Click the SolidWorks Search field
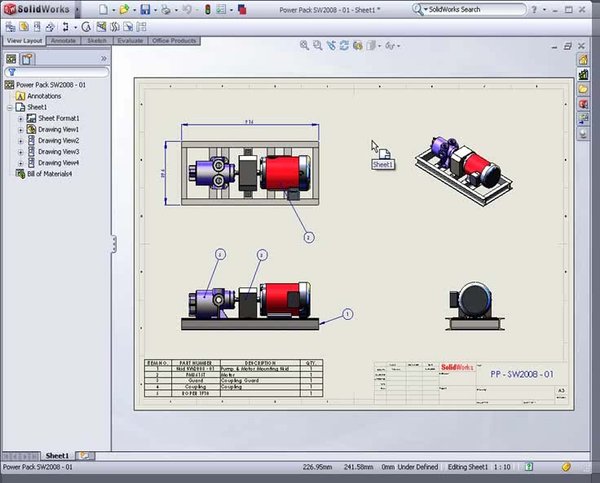 tap(476, 9)
